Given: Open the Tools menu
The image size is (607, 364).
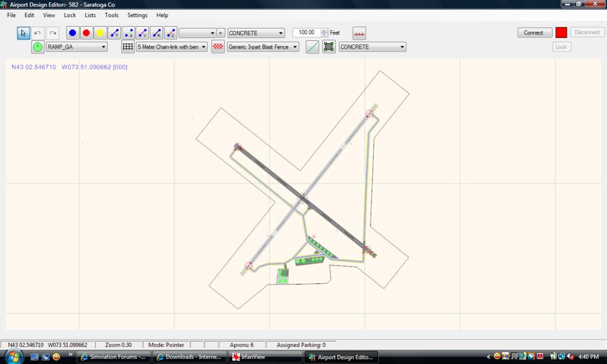Looking at the screenshot, I should click(111, 15).
